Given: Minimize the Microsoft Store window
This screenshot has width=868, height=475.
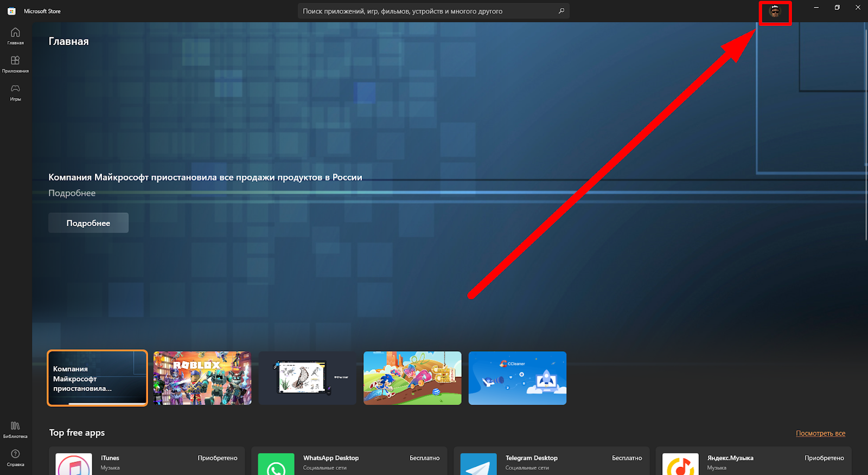Looking at the screenshot, I should (816, 8).
